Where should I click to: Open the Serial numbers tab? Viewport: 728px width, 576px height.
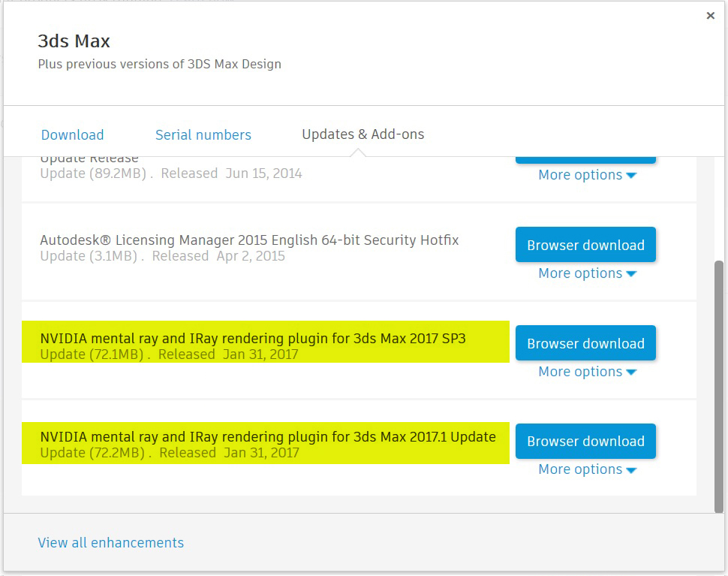203,135
